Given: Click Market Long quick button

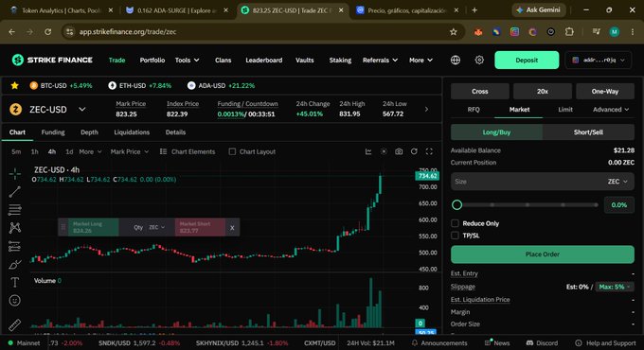Looking at the screenshot, I should click(93, 227).
